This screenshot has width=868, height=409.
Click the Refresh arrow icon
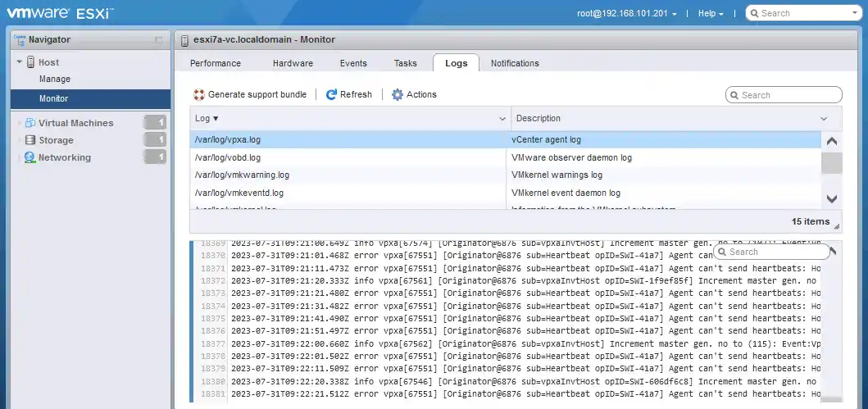coord(332,95)
